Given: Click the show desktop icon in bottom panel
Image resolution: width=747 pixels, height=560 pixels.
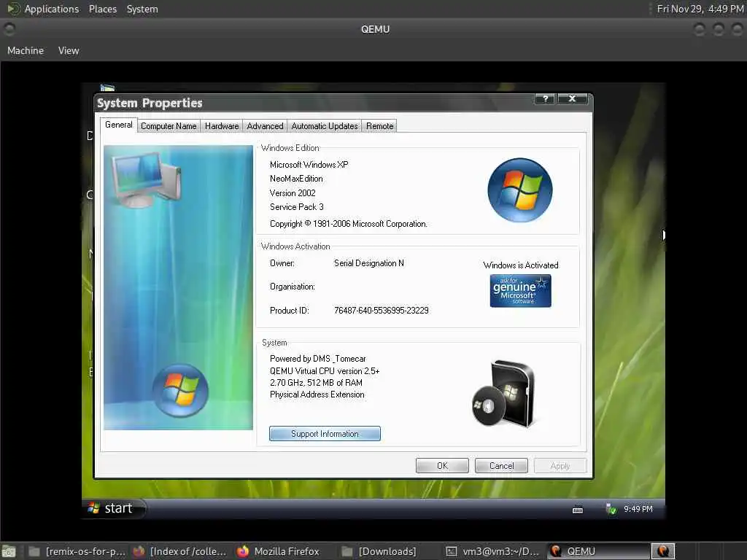Looking at the screenshot, I should (x=9, y=551).
